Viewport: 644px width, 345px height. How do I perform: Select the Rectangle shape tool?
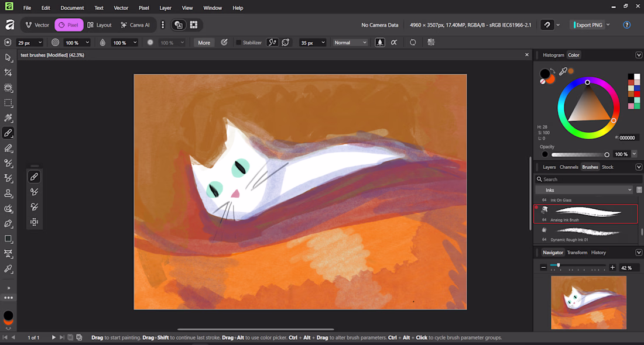8,239
